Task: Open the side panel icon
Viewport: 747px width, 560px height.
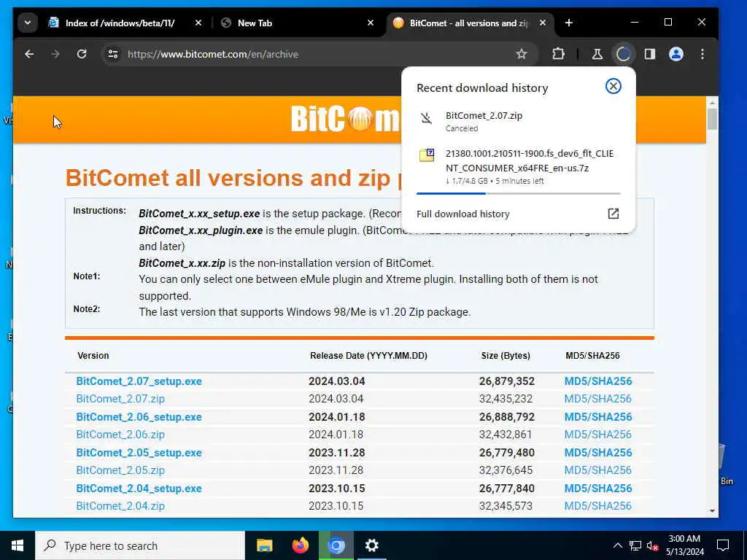Action: [650, 54]
